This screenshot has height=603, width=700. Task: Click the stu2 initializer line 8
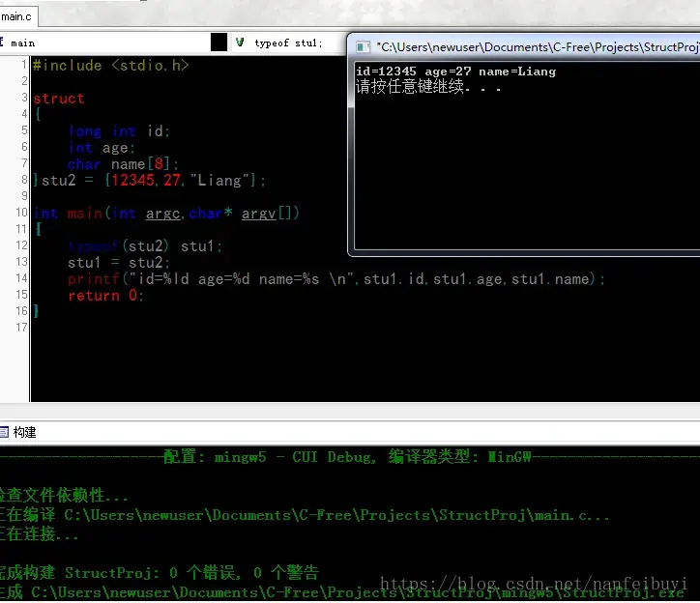pyautogui.click(x=149, y=181)
